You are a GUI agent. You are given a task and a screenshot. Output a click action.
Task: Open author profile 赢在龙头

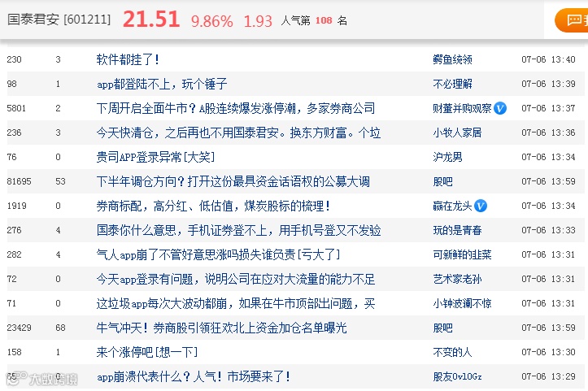pyautogui.click(x=452, y=206)
